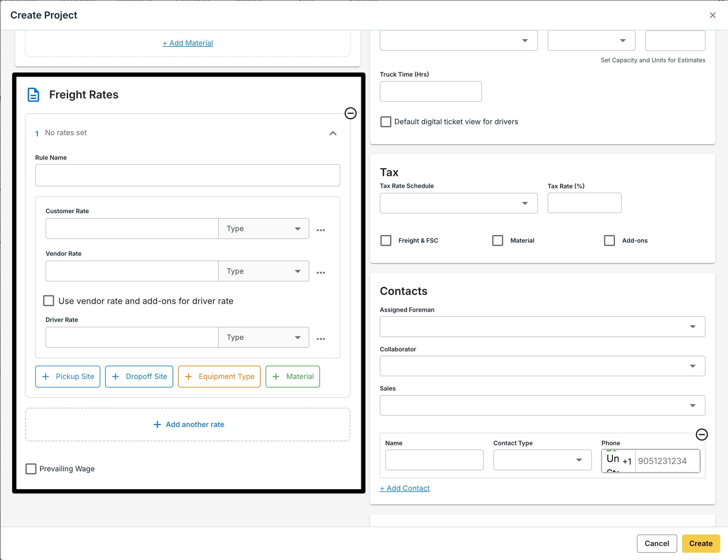Add a Material condition to rate
728x560 pixels.
coord(293,377)
